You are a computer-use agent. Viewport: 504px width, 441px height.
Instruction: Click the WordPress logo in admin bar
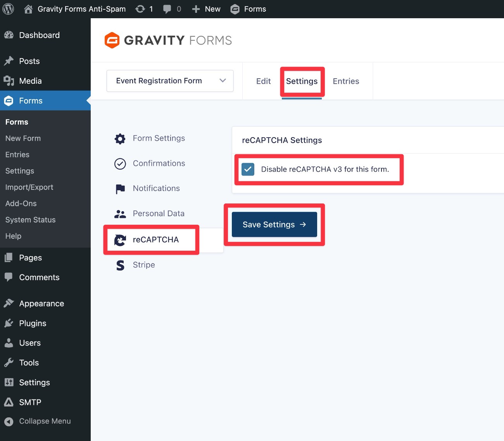pyautogui.click(x=8, y=9)
